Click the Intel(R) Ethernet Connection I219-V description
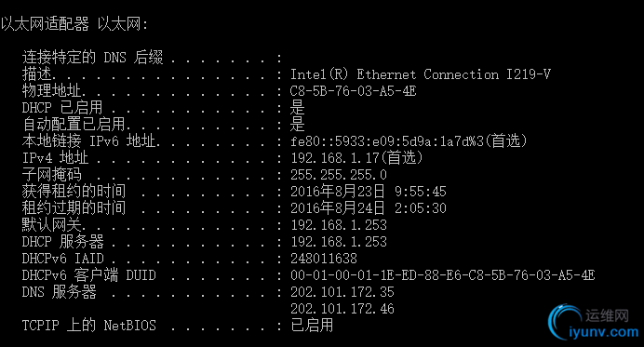 click(421, 74)
